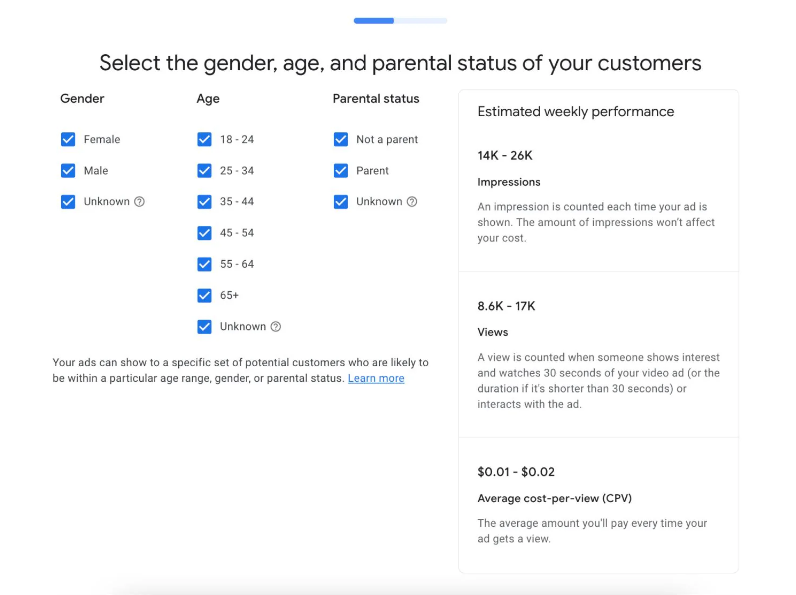Deselect the 25 - 34 age range
This screenshot has height=595, width=796.
coord(204,171)
